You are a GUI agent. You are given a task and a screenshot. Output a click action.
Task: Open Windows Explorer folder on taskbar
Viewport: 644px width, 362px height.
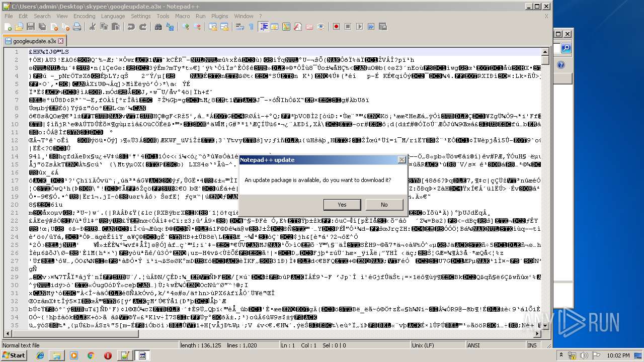pos(57,355)
